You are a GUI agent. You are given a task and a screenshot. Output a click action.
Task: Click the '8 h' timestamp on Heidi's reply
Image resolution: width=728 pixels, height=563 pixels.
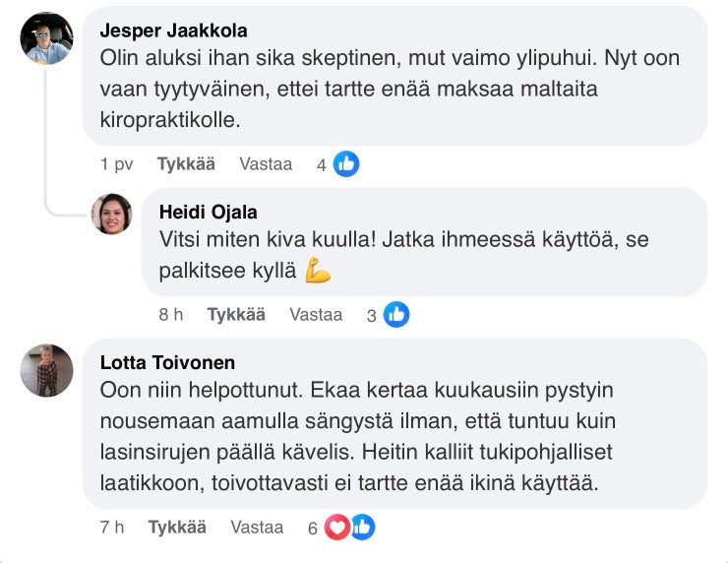click(171, 315)
